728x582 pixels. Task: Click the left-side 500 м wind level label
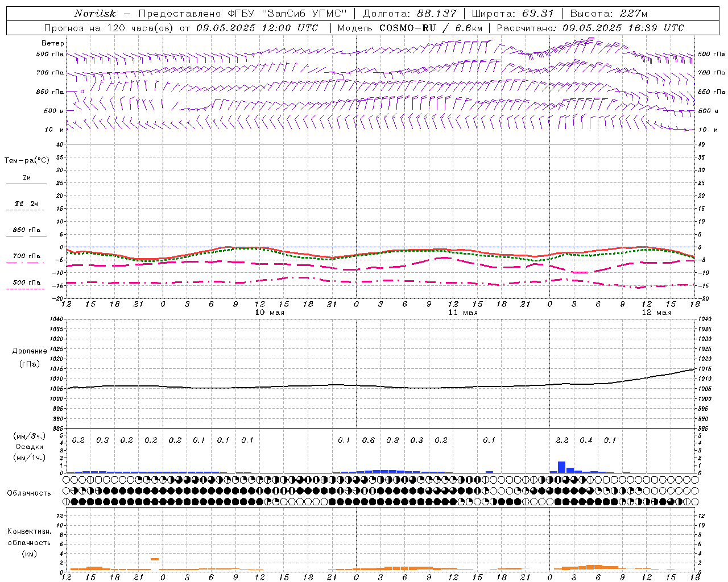point(54,111)
